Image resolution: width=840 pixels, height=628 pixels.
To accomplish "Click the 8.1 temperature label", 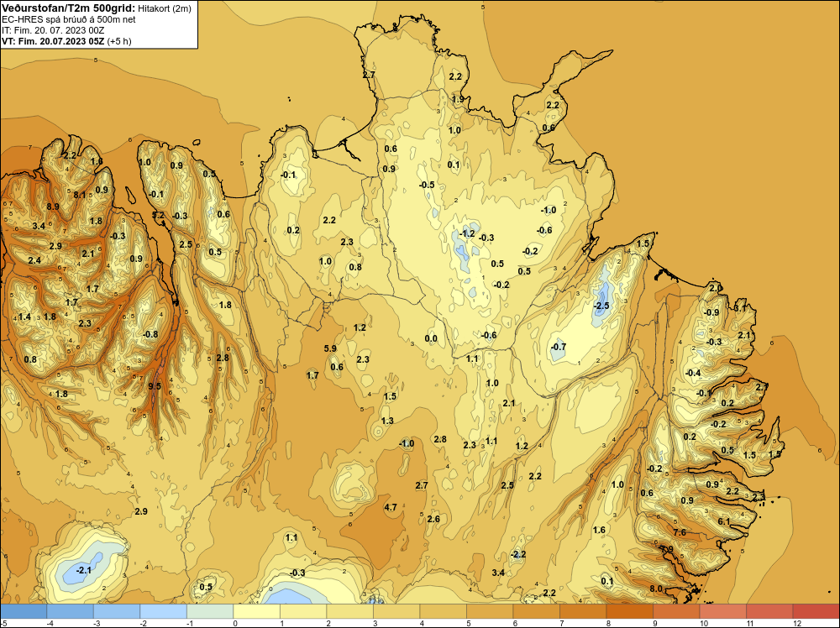I will 79,195.
